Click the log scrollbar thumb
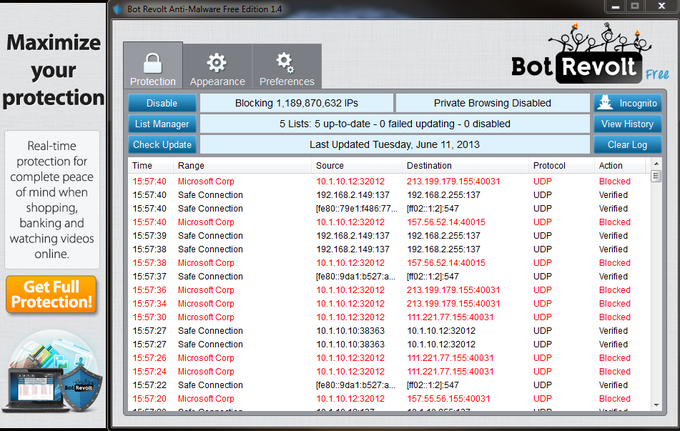This screenshot has width=680, height=431. pyautogui.click(x=656, y=176)
